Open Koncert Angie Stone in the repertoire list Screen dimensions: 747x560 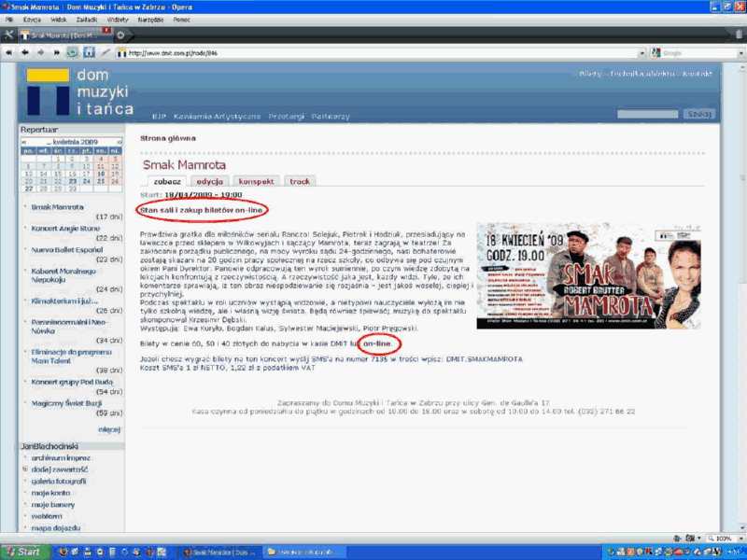[65, 227]
